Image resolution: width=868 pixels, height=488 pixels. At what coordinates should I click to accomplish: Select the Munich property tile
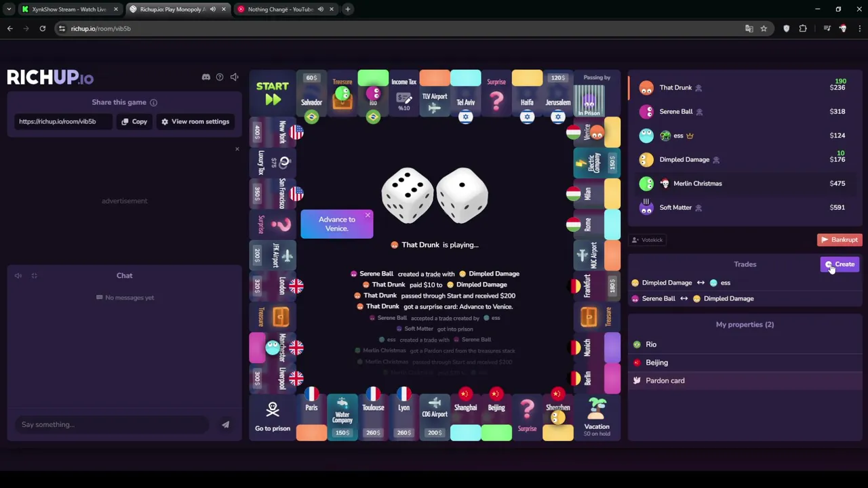pos(597,348)
